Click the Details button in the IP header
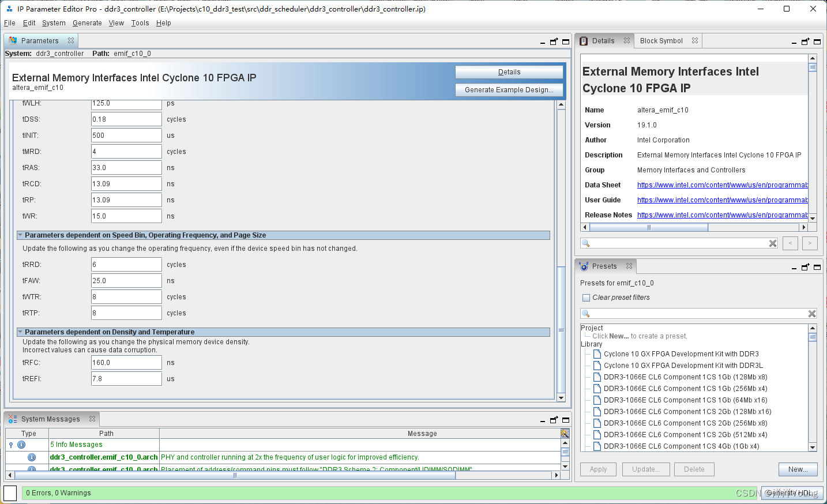Image resolution: width=827 pixels, height=504 pixels. 509,72
